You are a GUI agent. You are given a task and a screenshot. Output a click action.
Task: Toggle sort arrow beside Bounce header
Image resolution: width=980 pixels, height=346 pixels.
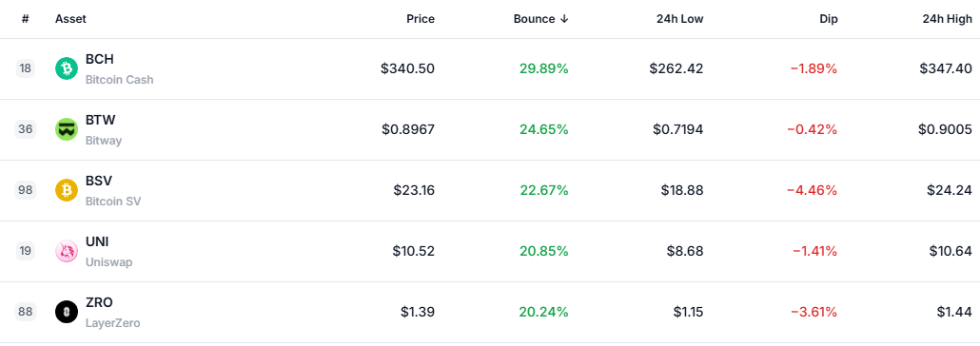point(564,19)
